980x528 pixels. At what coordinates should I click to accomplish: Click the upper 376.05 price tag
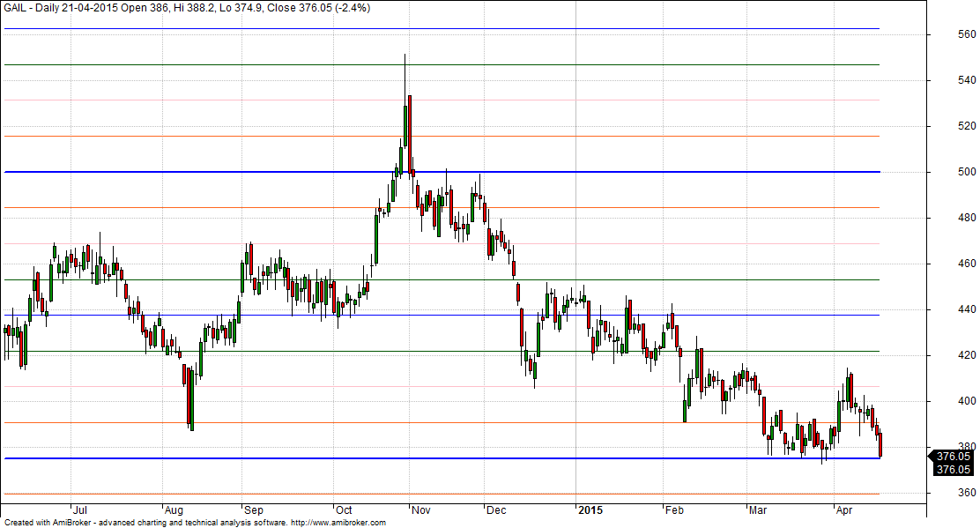point(953,457)
